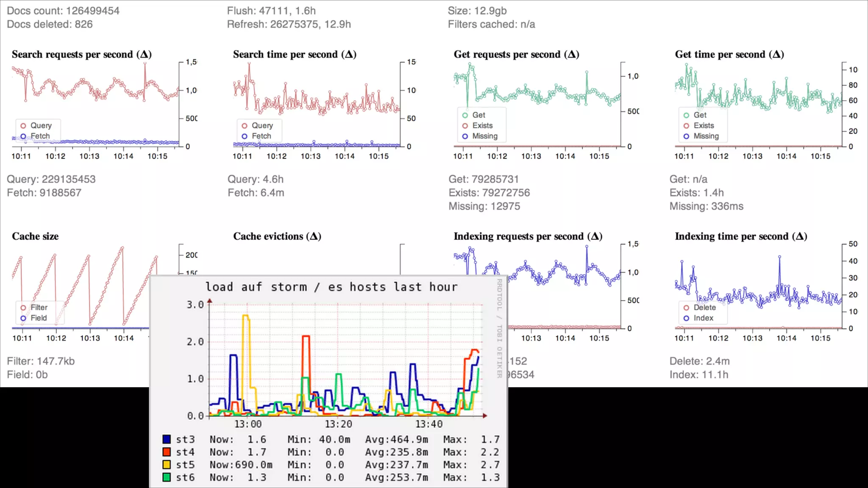
Task: Click the 13:20 label on load graph
Action: point(338,424)
